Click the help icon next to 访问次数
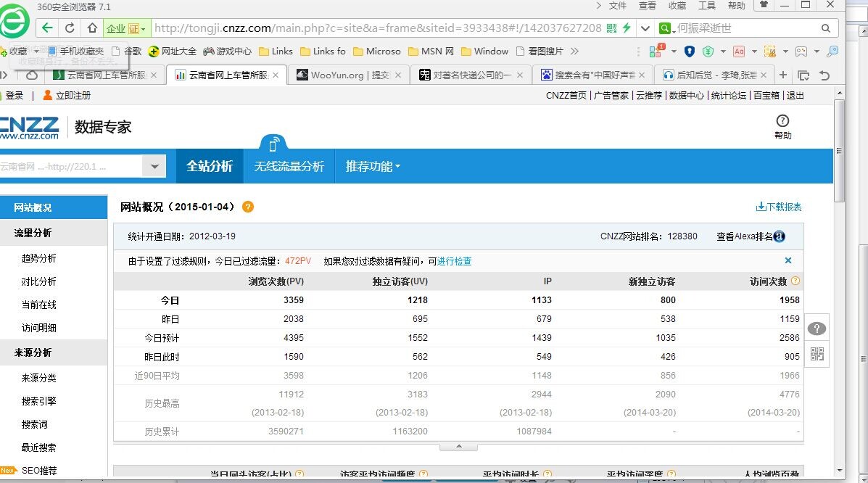Viewport: 868px width, 483px height. [x=795, y=281]
